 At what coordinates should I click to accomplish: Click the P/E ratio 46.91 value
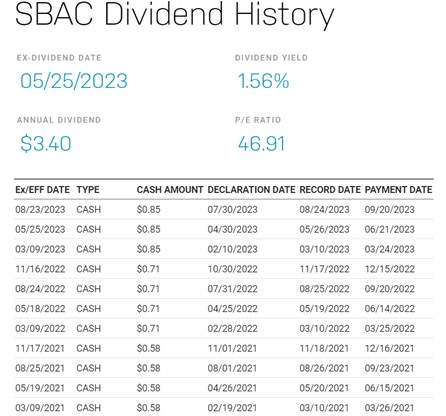[261, 144]
